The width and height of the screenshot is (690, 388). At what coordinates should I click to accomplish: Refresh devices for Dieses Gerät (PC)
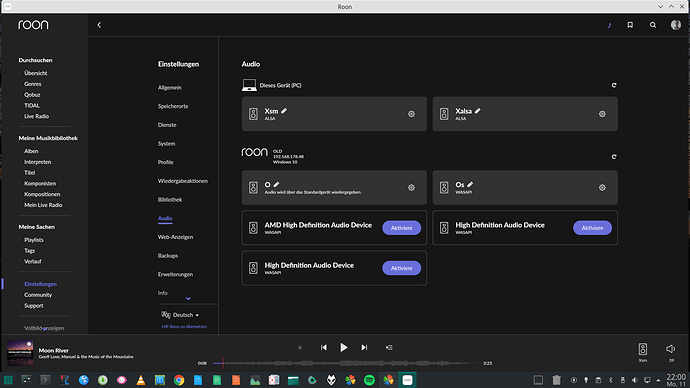pos(614,85)
